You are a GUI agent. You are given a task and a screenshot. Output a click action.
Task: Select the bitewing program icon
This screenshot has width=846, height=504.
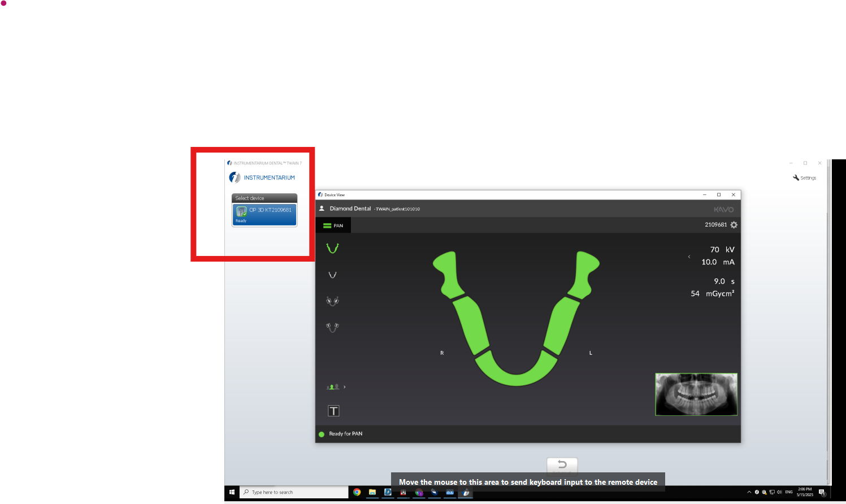pos(332,301)
